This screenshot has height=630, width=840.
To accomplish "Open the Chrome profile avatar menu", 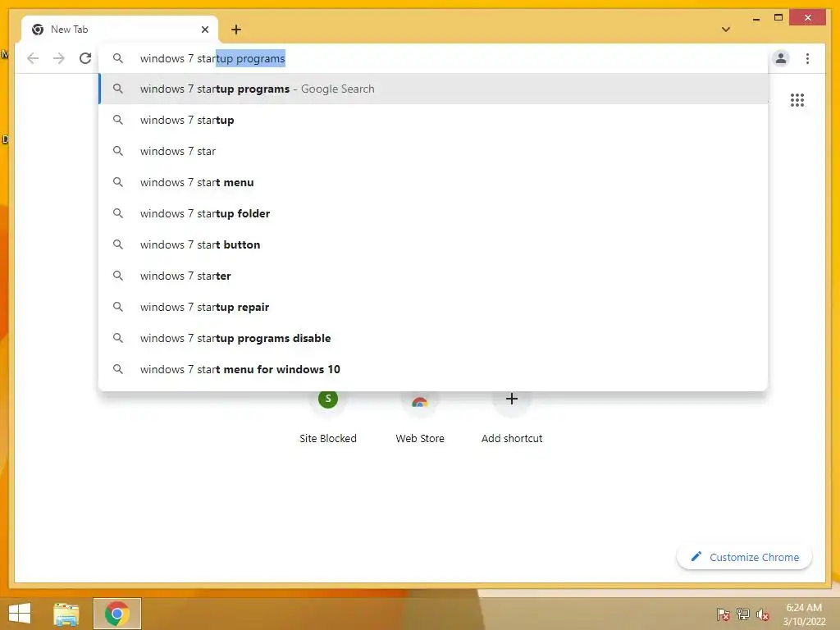I will point(781,58).
